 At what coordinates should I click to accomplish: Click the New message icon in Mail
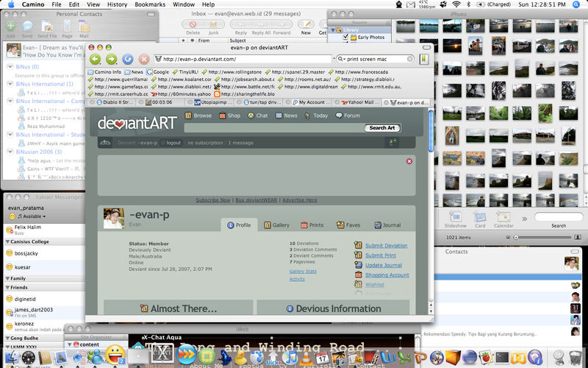click(306, 24)
